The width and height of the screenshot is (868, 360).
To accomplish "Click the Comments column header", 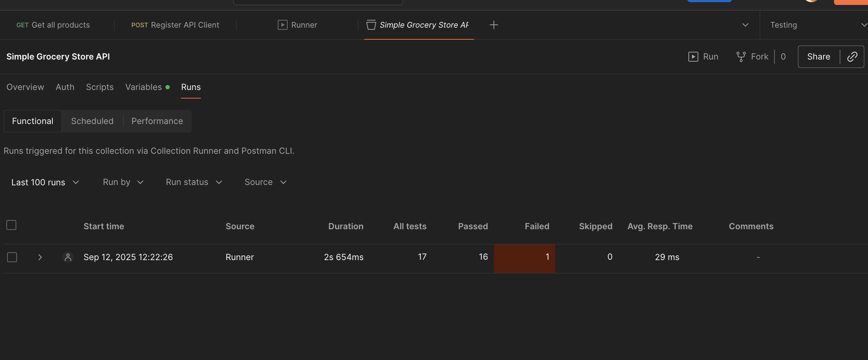I will click(x=751, y=226).
